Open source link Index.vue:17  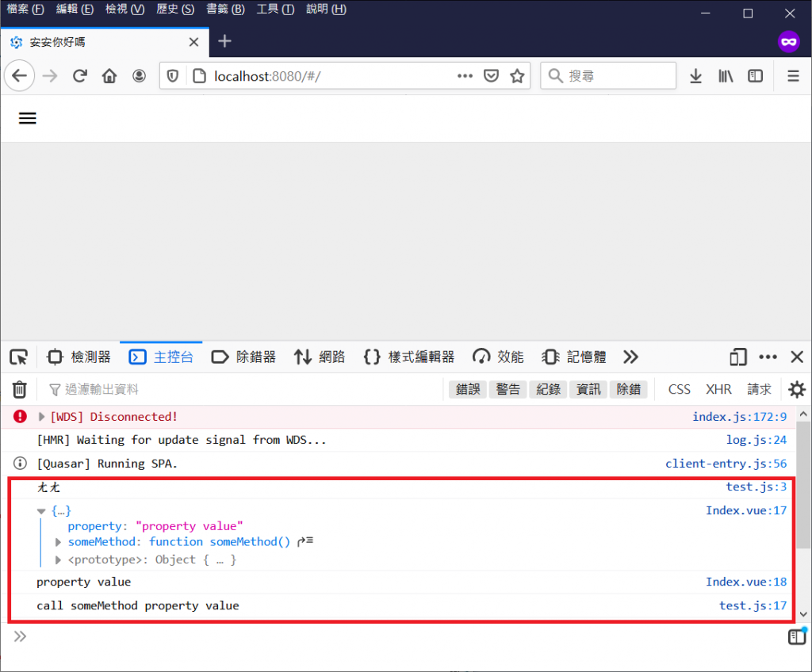746,510
